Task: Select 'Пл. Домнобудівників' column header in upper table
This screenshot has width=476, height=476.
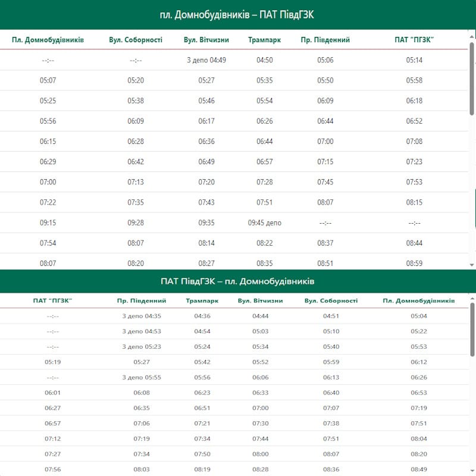Action: pos(48,40)
